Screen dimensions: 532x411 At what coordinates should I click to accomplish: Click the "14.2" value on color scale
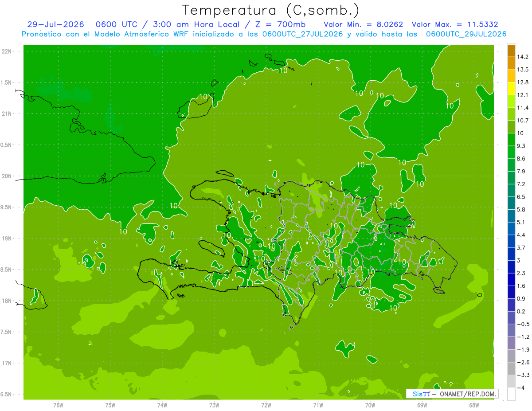click(522, 57)
